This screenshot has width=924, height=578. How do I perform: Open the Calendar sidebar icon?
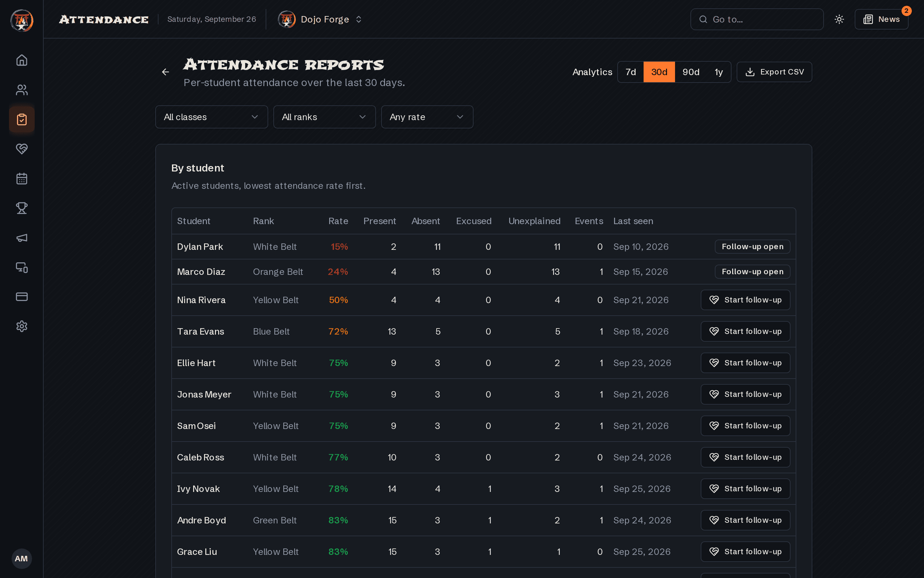pyautogui.click(x=22, y=179)
